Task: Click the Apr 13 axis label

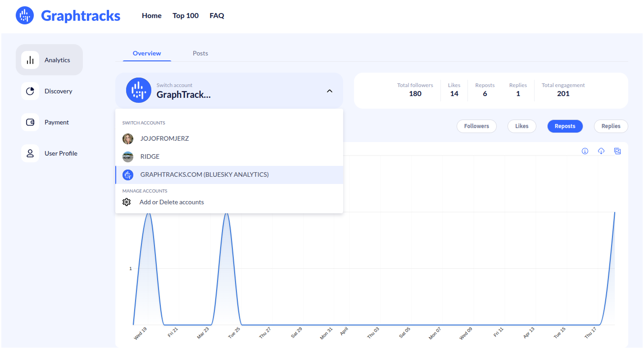Action: [x=529, y=333]
